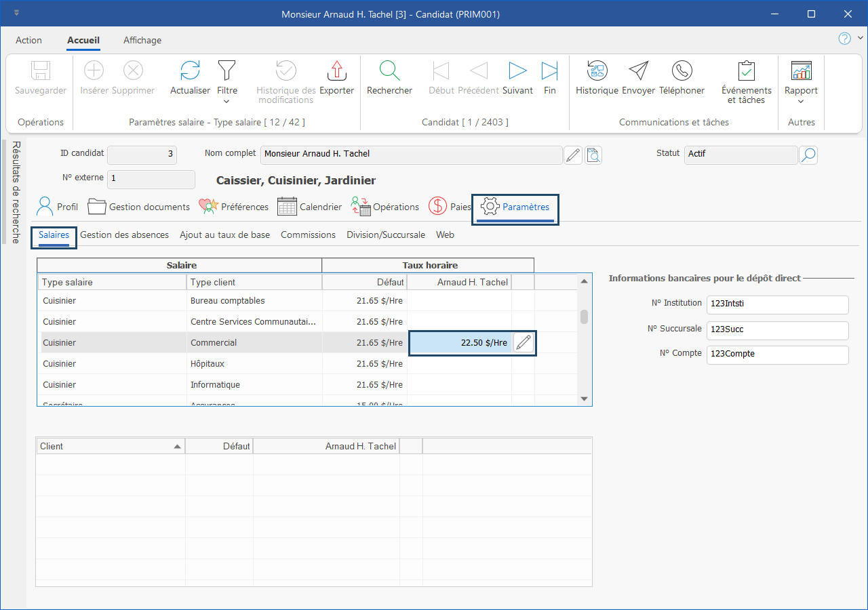Click the N° Institution input field
The height and width of the screenshot is (610, 868).
pyautogui.click(x=777, y=304)
